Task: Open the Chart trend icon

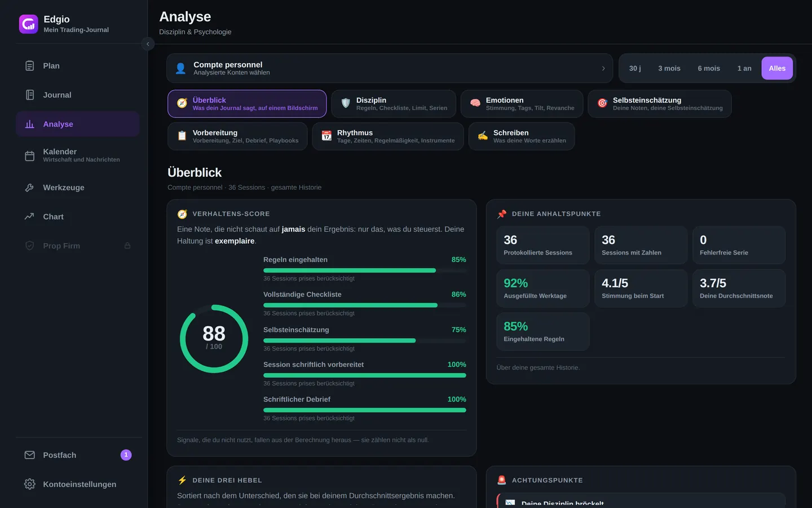Action: click(x=30, y=217)
